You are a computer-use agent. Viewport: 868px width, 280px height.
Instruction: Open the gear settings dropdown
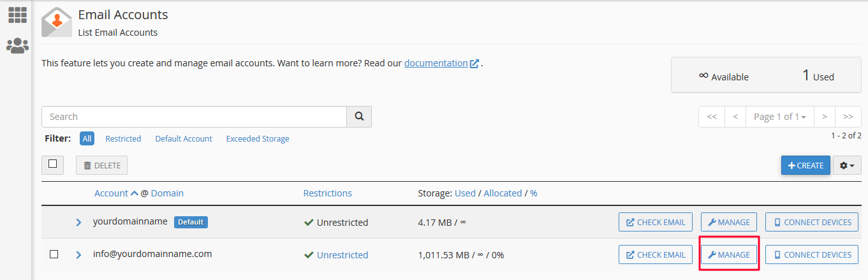point(847,165)
